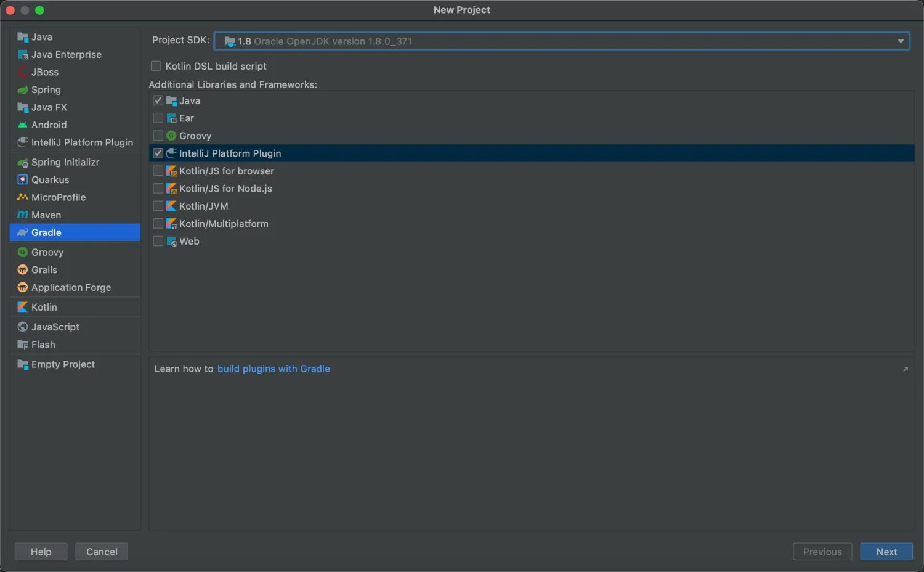Click the Groovy framework row icon
924x572 pixels.
tap(172, 136)
